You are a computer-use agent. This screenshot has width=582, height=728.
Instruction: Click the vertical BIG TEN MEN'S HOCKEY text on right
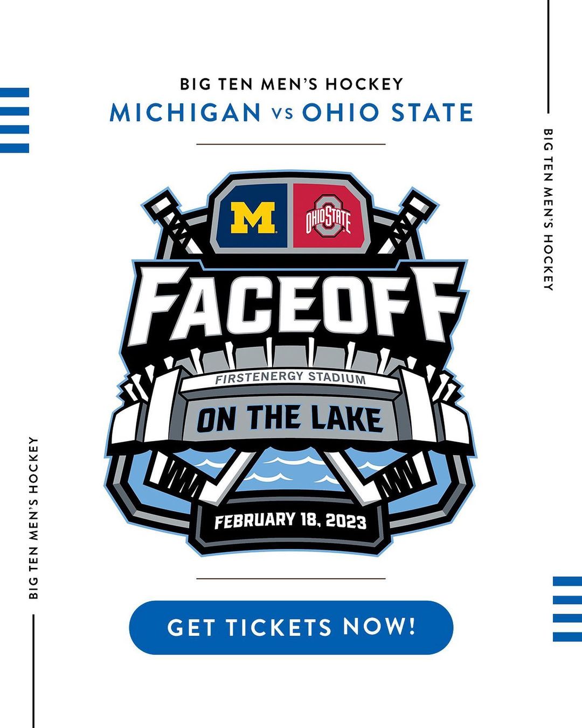pyautogui.click(x=548, y=209)
